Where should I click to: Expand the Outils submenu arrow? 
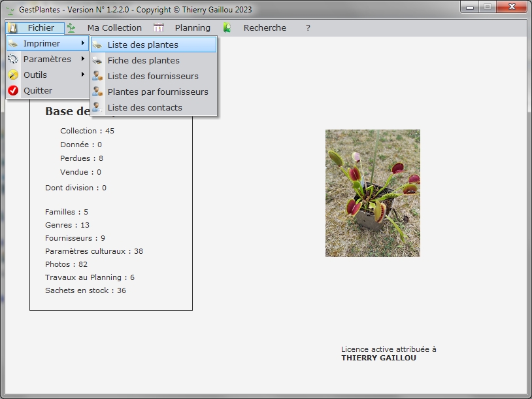point(83,75)
